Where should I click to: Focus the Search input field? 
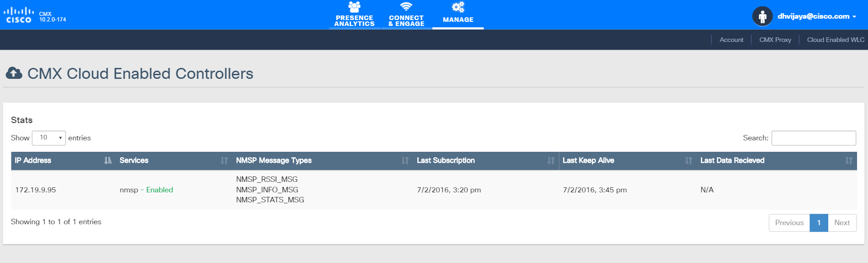pos(814,138)
